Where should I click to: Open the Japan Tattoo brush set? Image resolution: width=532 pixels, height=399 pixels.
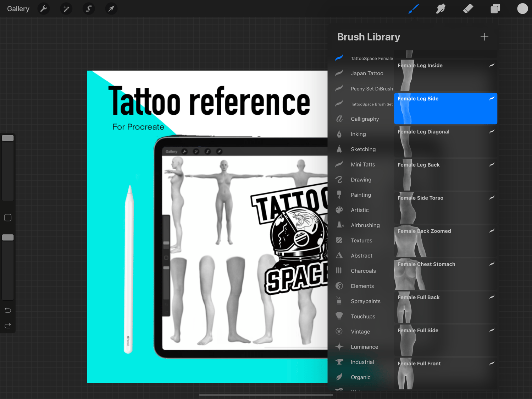pyautogui.click(x=364, y=73)
